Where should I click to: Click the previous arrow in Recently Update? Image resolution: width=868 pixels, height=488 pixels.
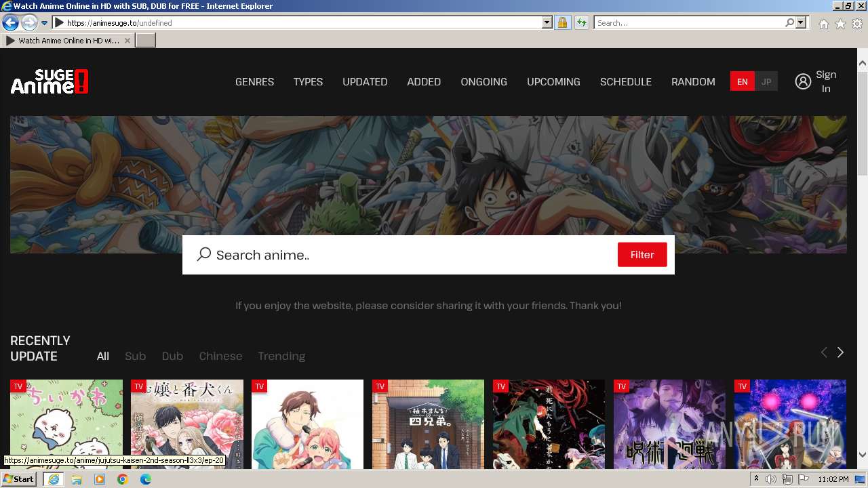(824, 352)
